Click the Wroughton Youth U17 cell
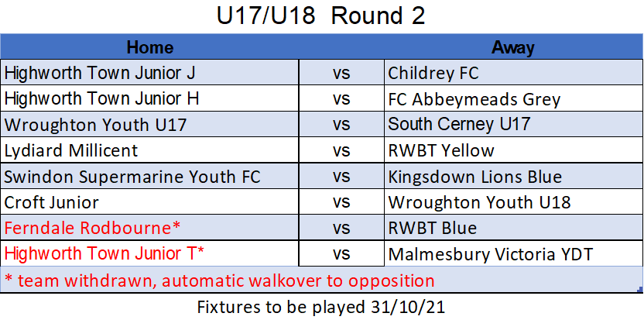The height and width of the screenshot is (320, 644). pos(149,124)
